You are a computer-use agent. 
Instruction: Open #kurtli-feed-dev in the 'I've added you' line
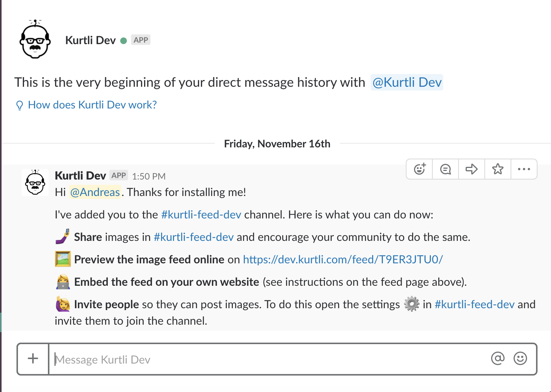201,215
